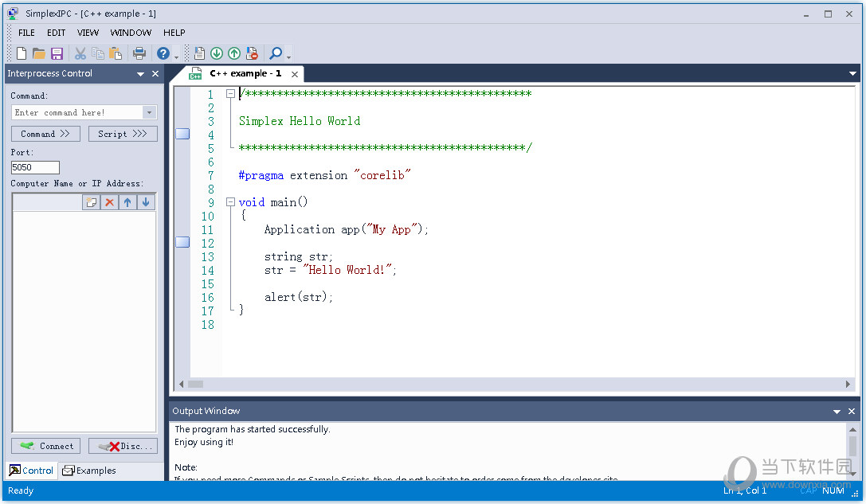Cut selection using the scissors icon
Viewport: 866px width, 504px height.
tap(80, 53)
